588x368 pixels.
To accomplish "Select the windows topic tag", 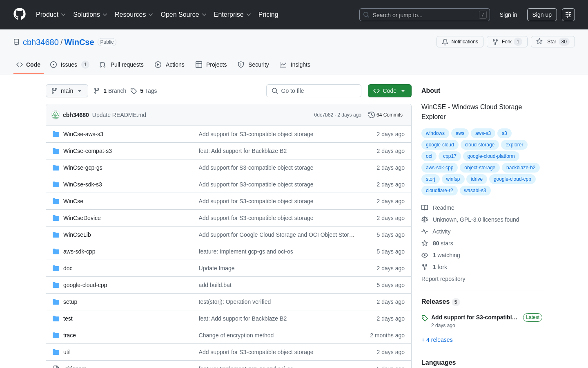I will [435, 133].
